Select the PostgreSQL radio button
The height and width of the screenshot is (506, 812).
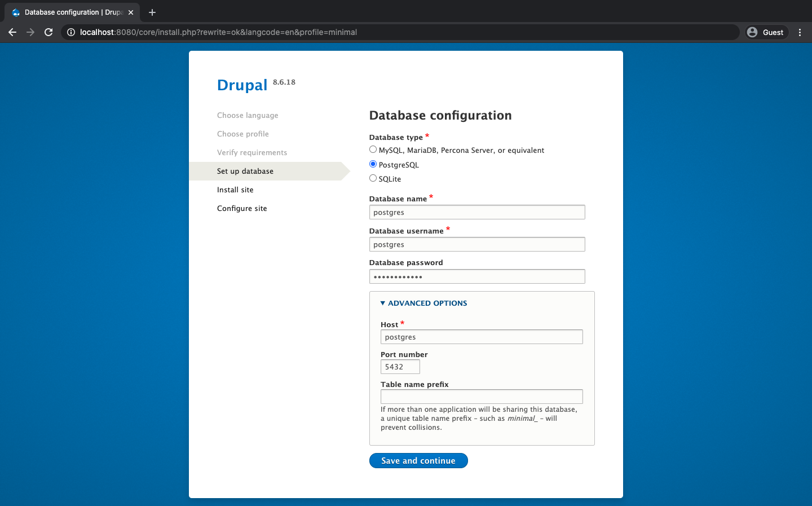click(x=373, y=164)
